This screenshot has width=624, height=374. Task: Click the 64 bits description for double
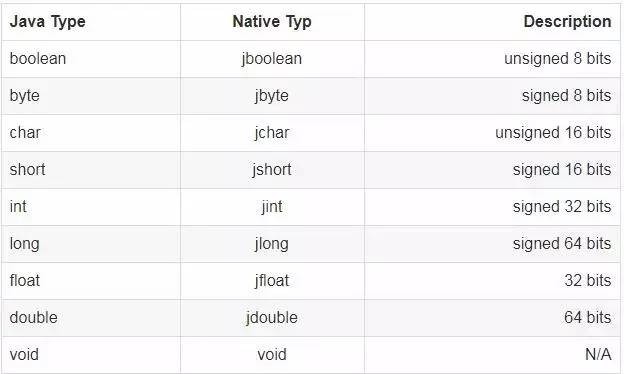(587, 318)
